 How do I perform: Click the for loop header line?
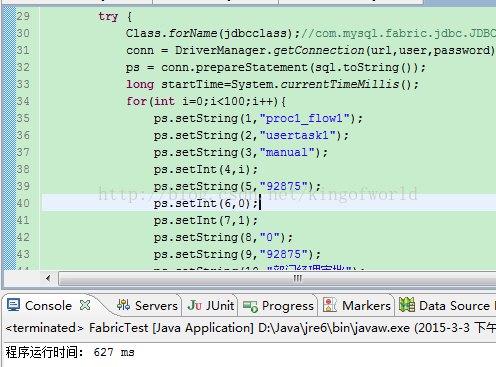pos(206,101)
